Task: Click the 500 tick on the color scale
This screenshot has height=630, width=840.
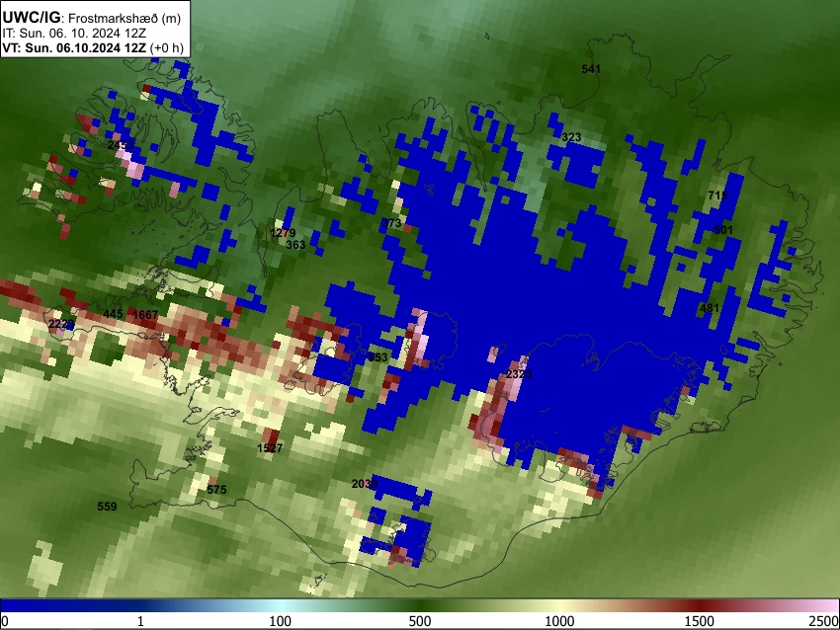Action: coord(420,621)
